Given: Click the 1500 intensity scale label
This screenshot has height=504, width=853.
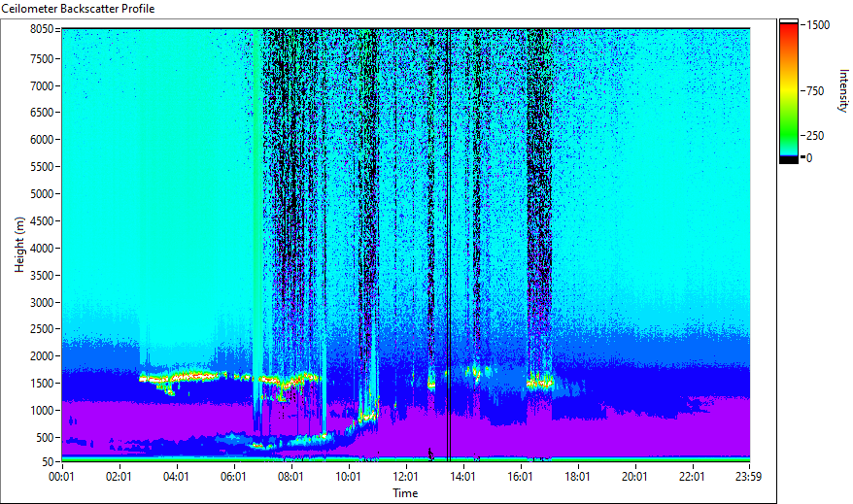Looking at the screenshot, I should 818,25.
